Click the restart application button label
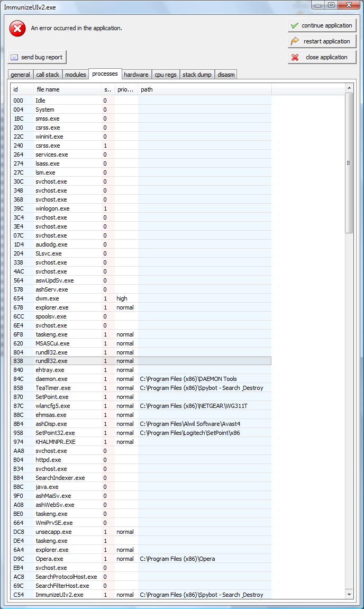Image resolution: width=364 pixels, height=609 pixels. (327, 41)
